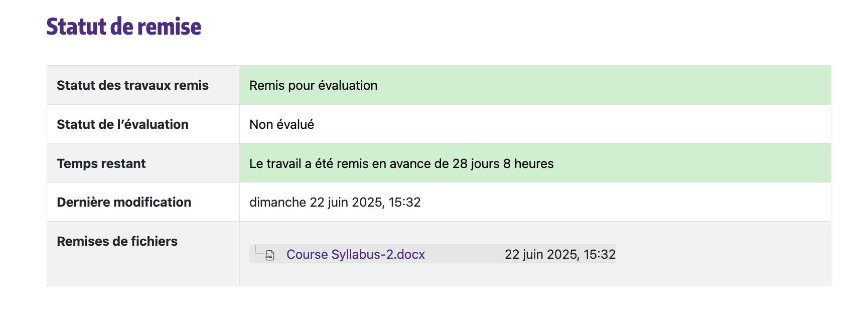Click the file's 22 juin 2025 timestamp
Screen dimensions: 868x329
click(559, 254)
